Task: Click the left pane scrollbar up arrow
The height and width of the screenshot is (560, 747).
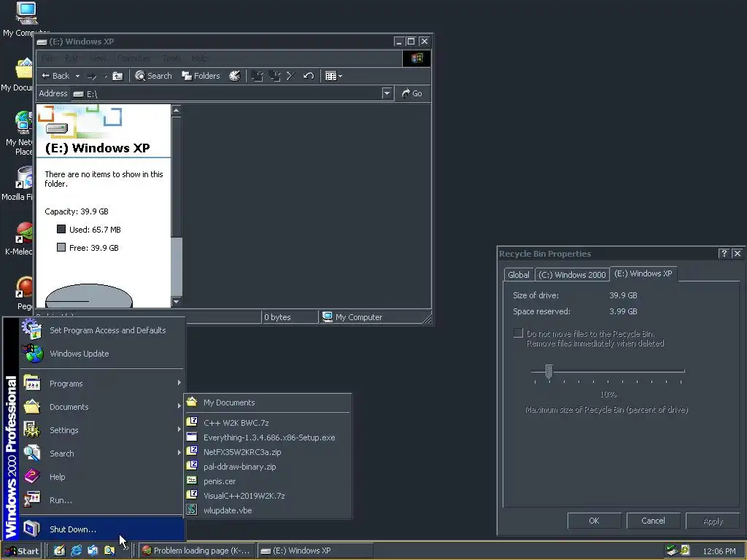Action: coord(177,111)
